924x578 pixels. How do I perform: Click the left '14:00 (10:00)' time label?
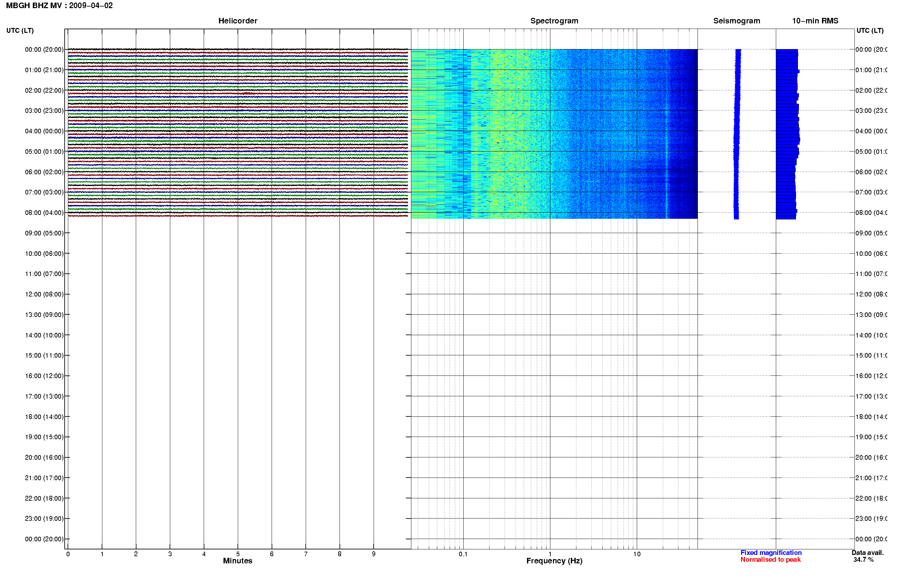pos(44,335)
